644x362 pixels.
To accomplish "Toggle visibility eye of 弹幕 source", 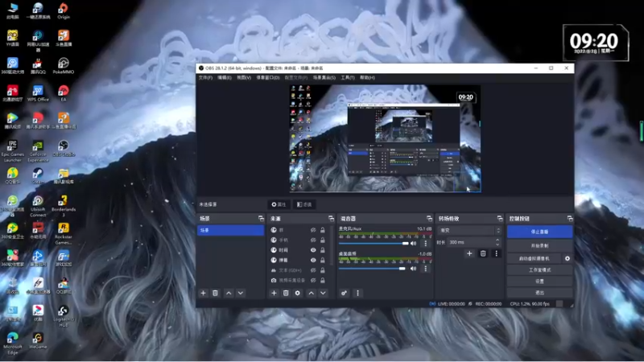I will pos(313,260).
